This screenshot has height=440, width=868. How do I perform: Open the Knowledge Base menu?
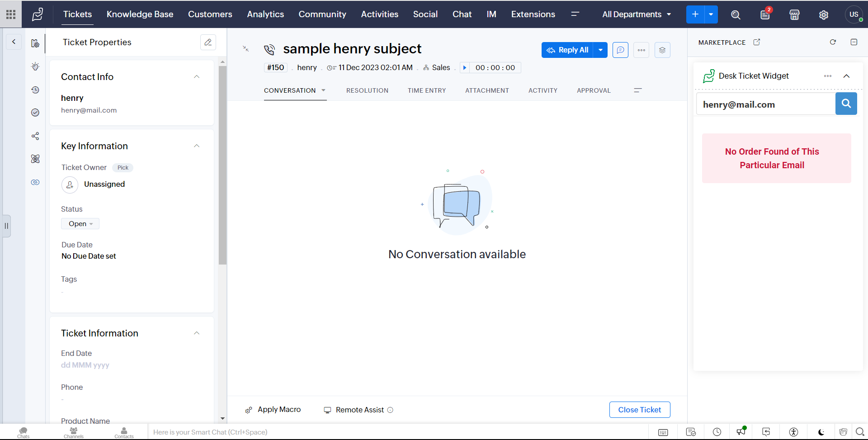point(140,14)
